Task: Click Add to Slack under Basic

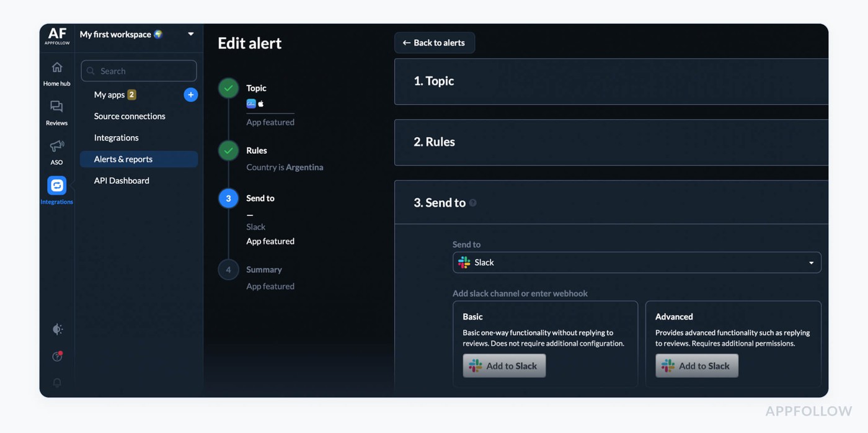Action: click(504, 365)
